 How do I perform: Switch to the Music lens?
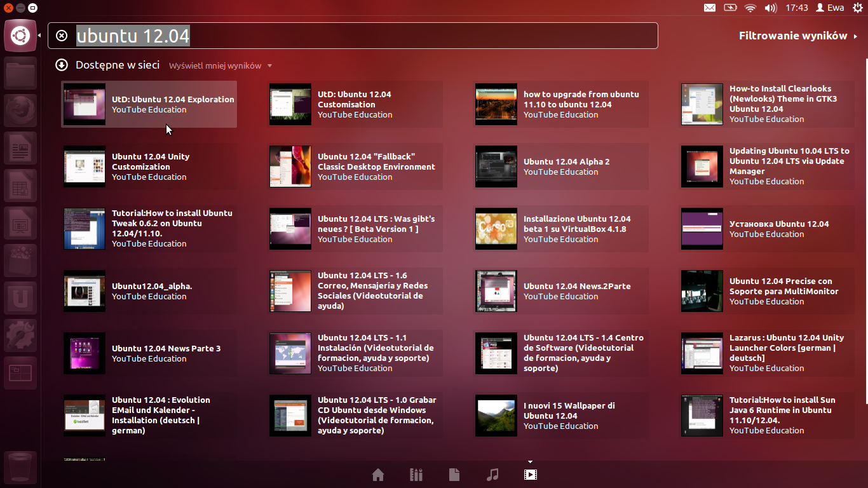point(492,475)
